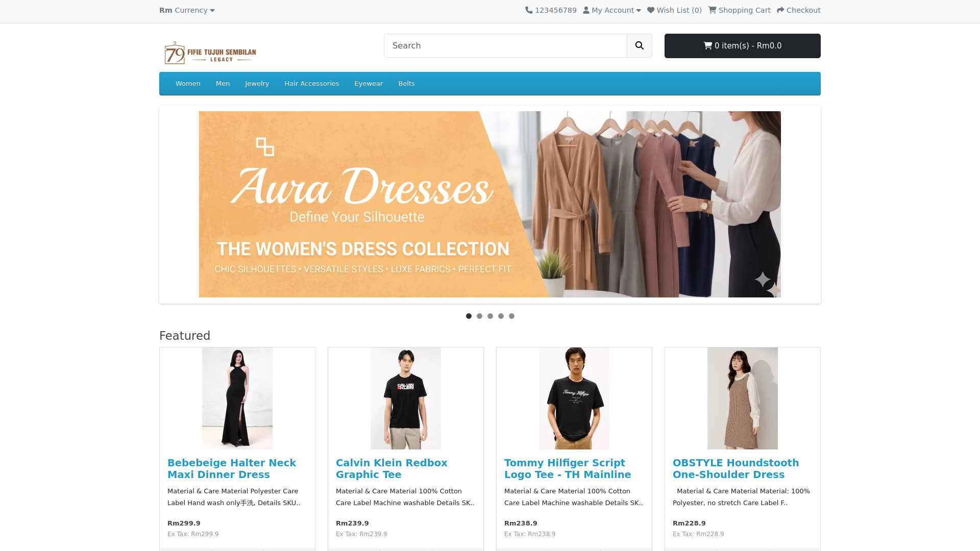This screenshot has height=551, width=980.
Task: Click in the Search input field
Action: [x=505, y=46]
